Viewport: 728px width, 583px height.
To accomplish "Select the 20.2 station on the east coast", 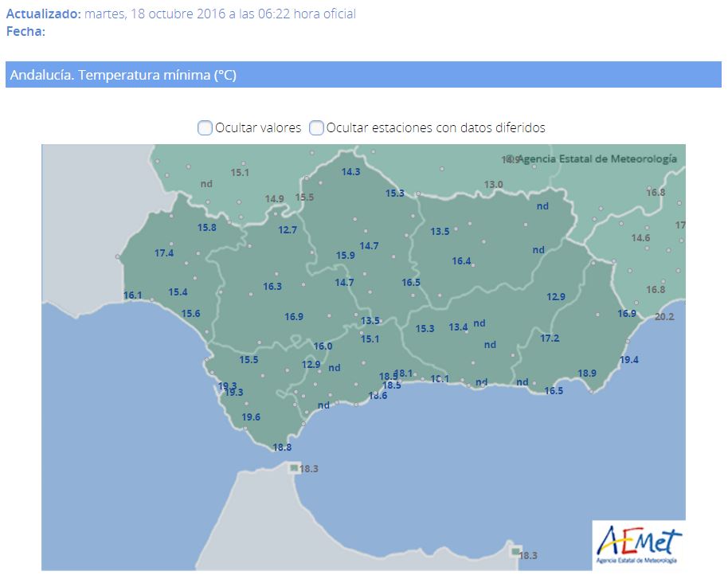I will click(663, 316).
